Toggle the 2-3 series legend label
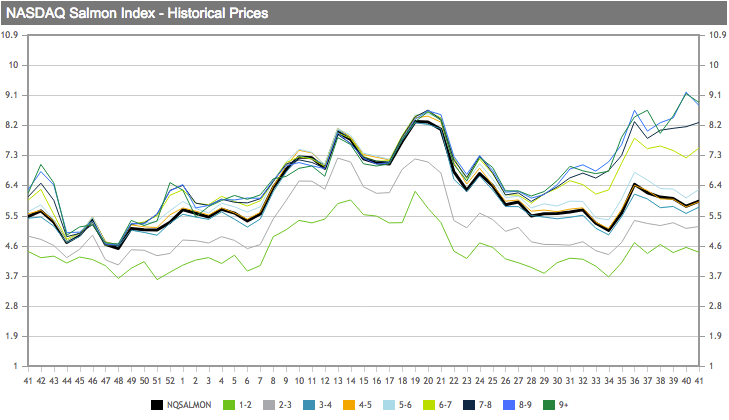This screenshot has width=729, height=420. pos(285,405)
